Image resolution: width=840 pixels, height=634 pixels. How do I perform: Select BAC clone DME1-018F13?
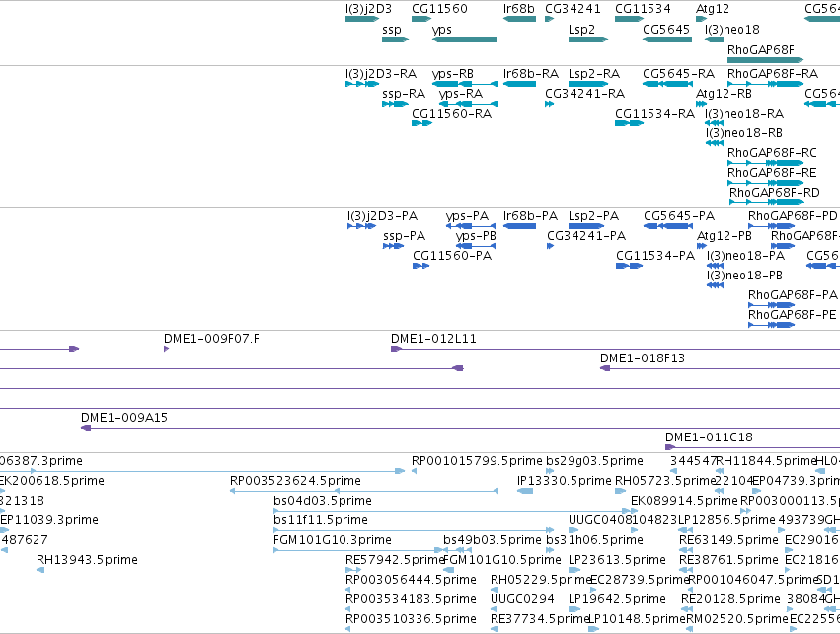[720, 368]
